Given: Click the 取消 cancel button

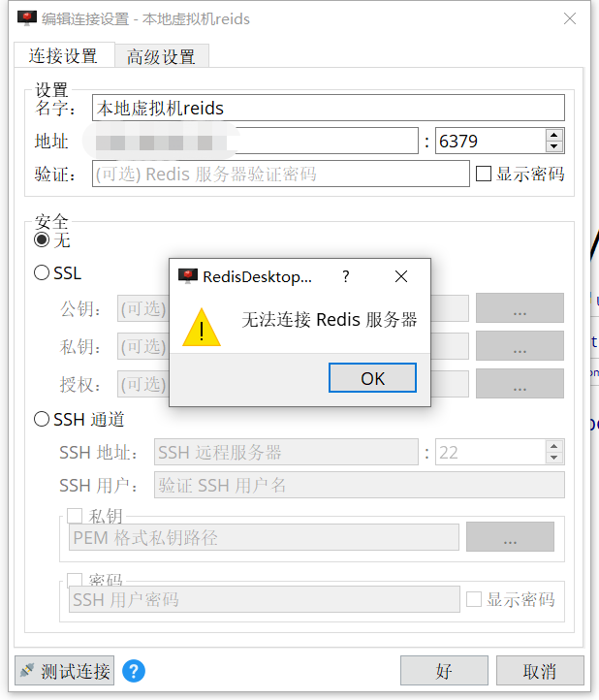Looking at the screenshot, I should 540,671.
